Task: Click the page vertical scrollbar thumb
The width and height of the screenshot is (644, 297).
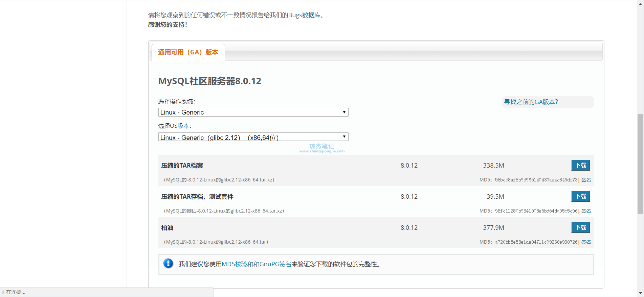Action: click(640, 164)
